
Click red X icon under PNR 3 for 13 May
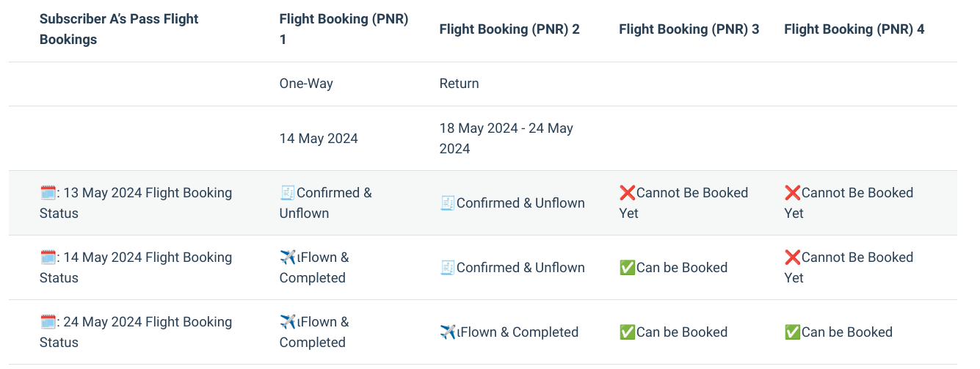pyautogui.click(x=627, y=193)
